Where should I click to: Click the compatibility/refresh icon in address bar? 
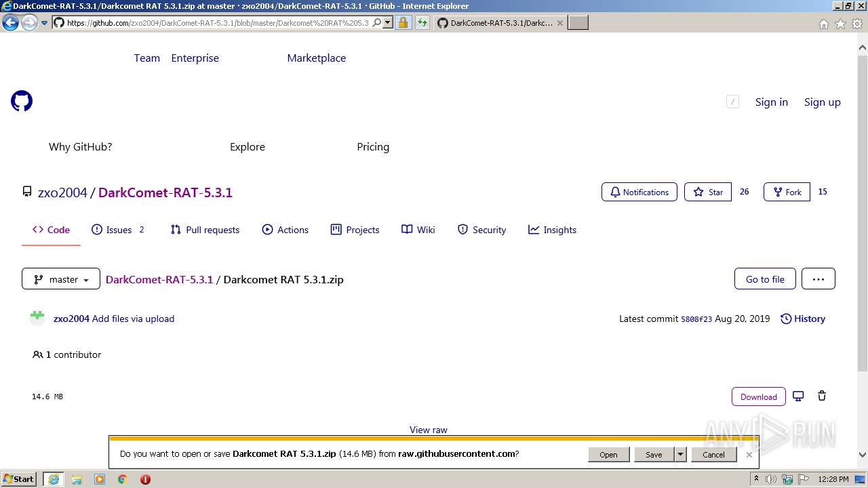(x=422, y=23)
